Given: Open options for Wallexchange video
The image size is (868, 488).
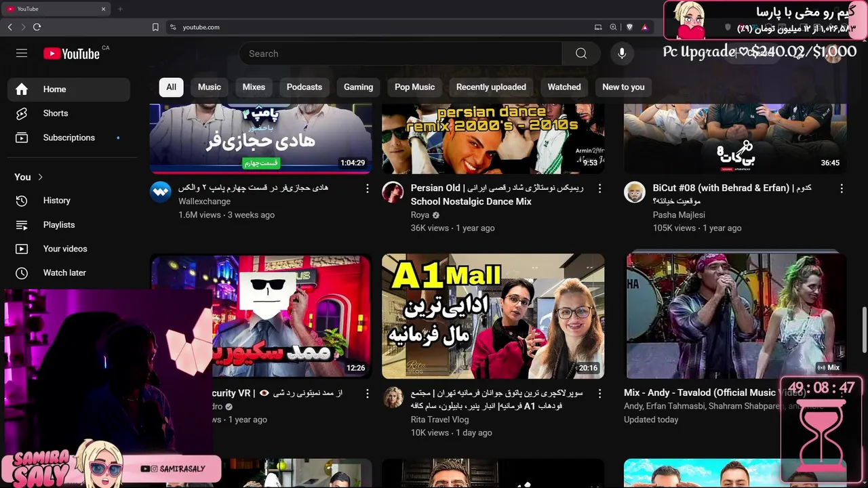Looking at the screenshot, I should (x=368, y=188).
